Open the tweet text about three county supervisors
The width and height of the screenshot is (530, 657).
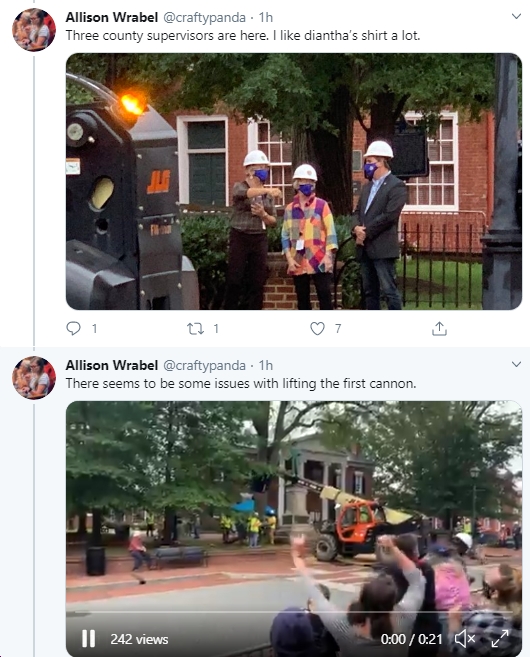click(x=243, y=36)
